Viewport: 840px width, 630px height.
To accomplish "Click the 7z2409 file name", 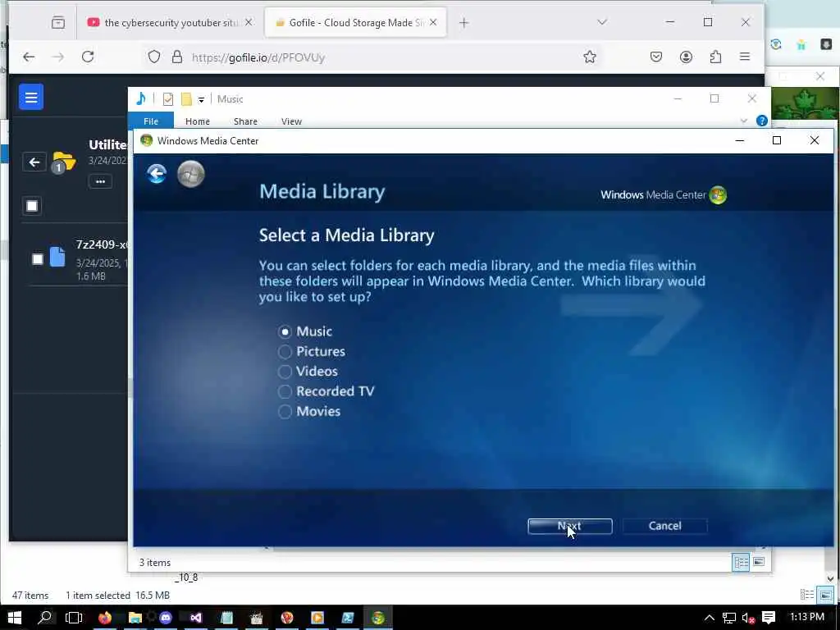I will pos(102,244).
